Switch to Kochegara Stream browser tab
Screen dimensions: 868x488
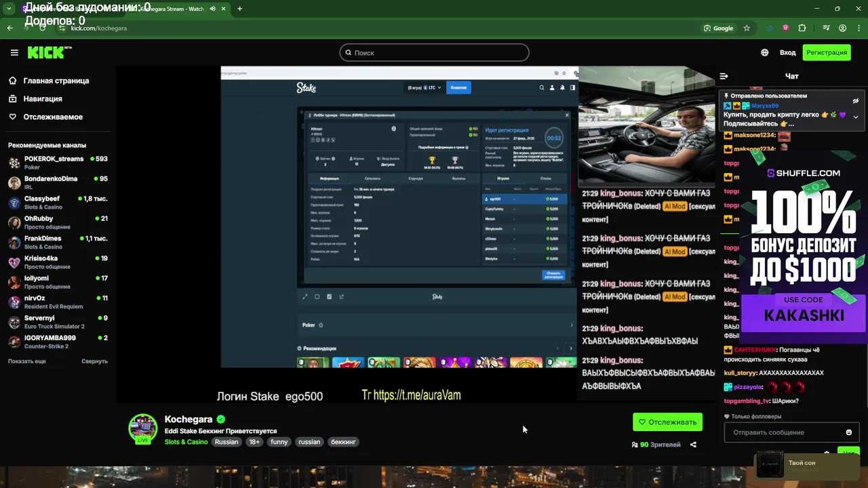coord(176,9)
